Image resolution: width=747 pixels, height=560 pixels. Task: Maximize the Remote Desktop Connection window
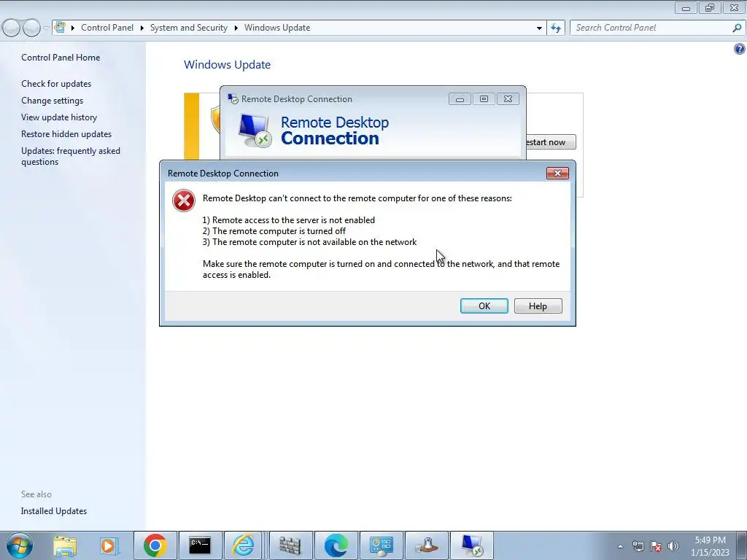pyautogui.click(x=484, y=98)
